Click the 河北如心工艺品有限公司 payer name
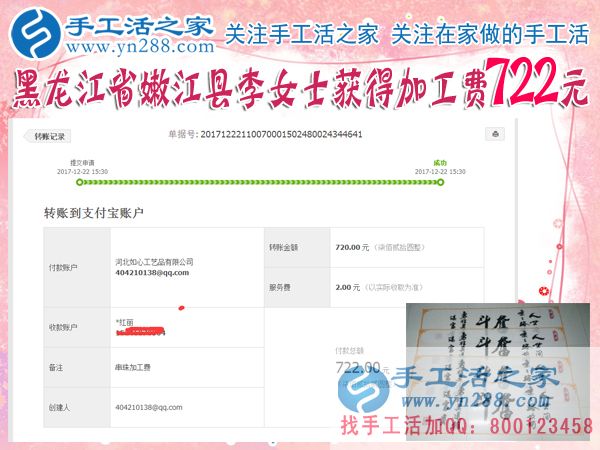 [x=154, y=262]
